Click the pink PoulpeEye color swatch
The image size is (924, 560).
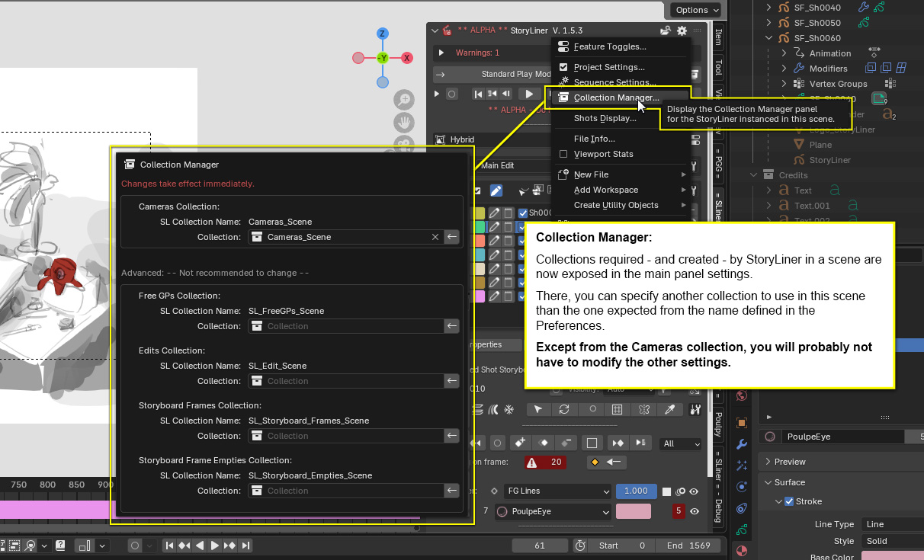point(634,512)
